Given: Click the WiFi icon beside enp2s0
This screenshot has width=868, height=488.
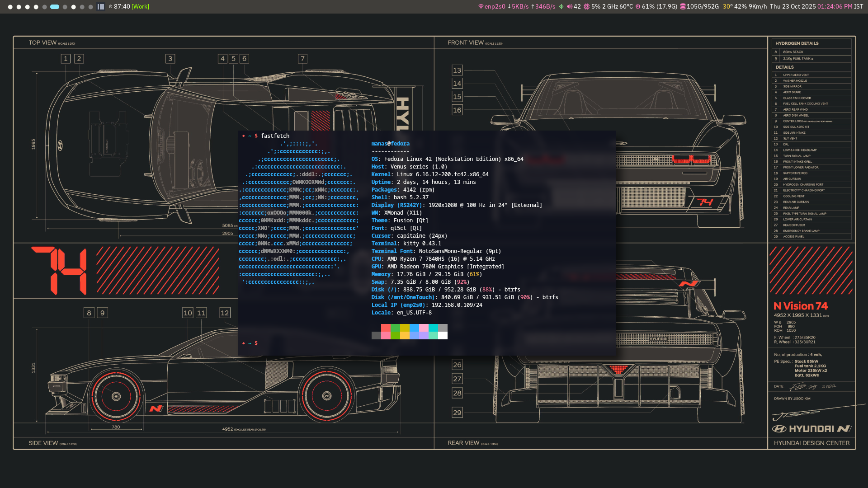Looking at the screenshot, I should [x=481, y=7].
